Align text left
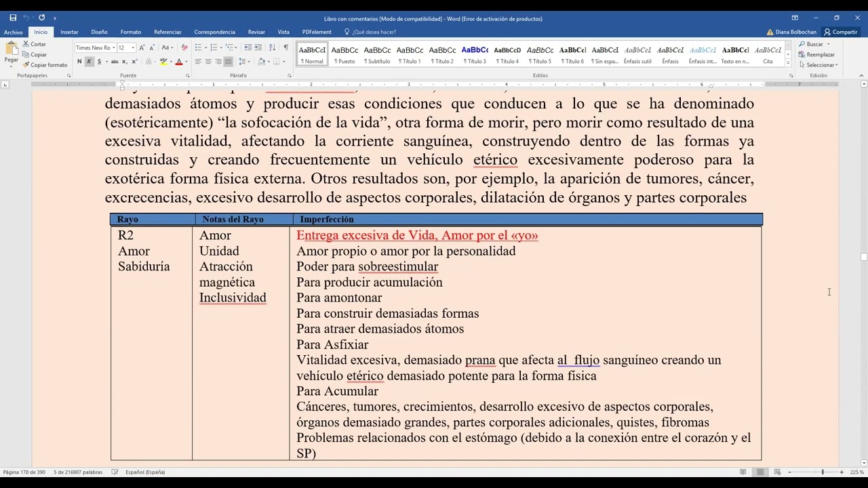This screenshot has height=488, width=868. click(199, 62)
